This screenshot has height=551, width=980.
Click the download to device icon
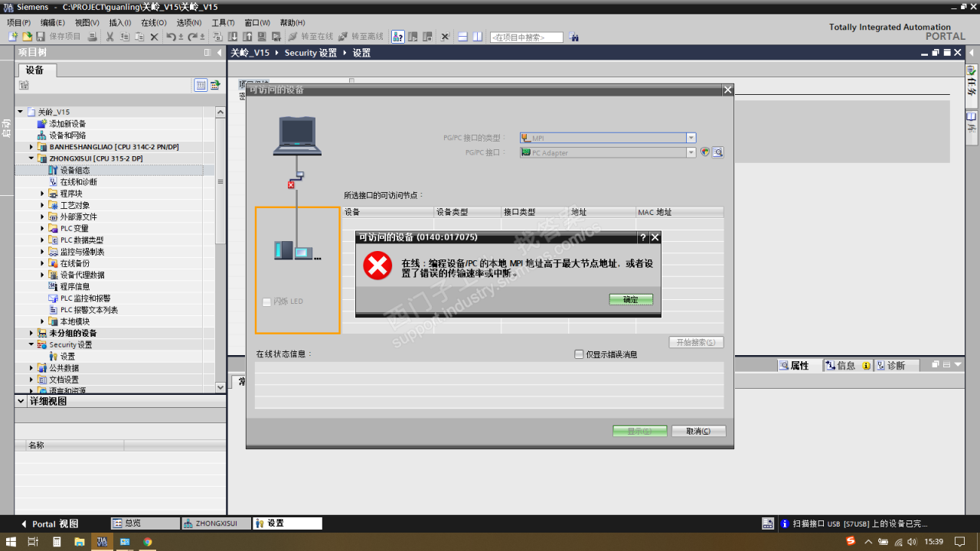[233, 37]
